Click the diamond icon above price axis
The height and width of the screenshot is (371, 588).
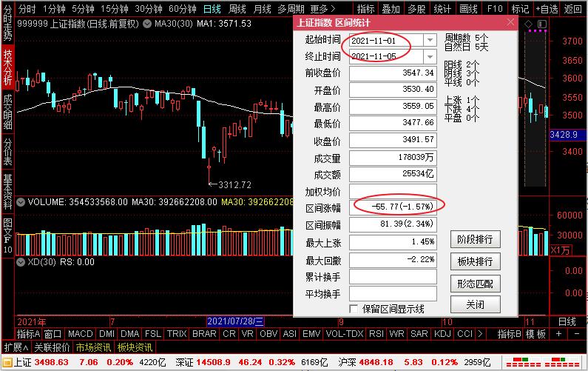point(528,24)
